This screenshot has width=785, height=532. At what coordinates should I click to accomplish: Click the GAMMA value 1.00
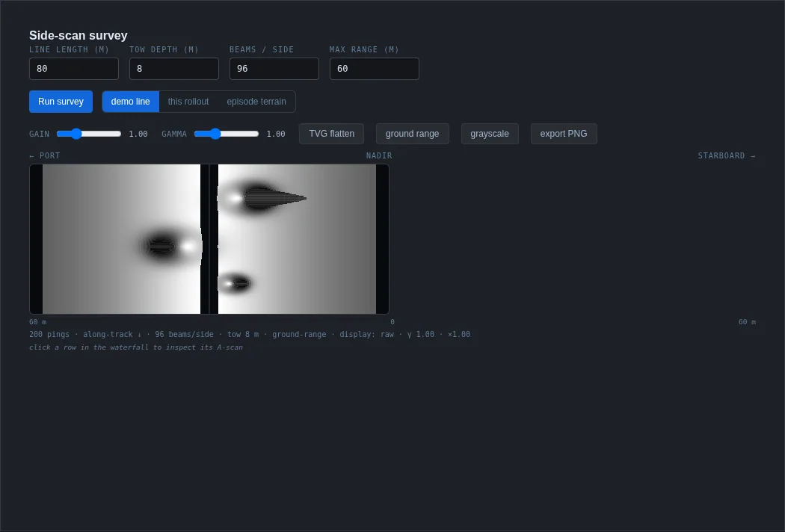276,134
